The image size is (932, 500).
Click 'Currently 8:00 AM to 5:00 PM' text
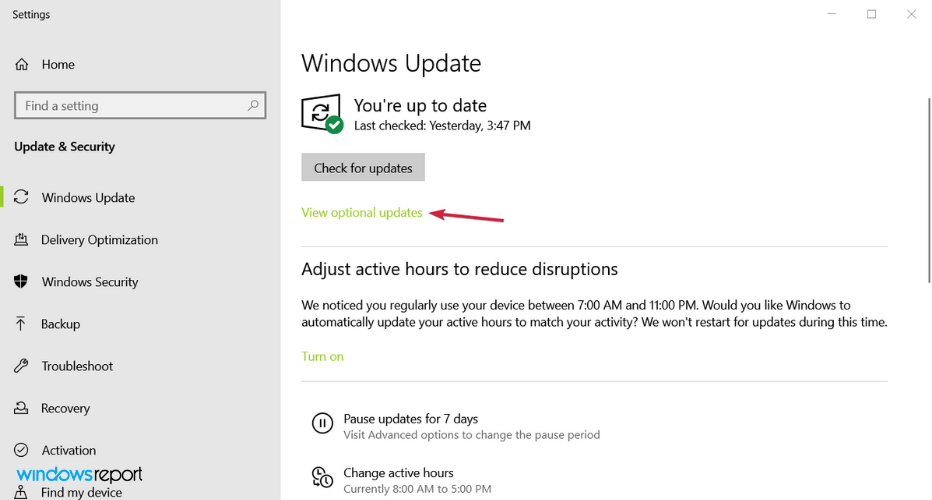(417, 489)
